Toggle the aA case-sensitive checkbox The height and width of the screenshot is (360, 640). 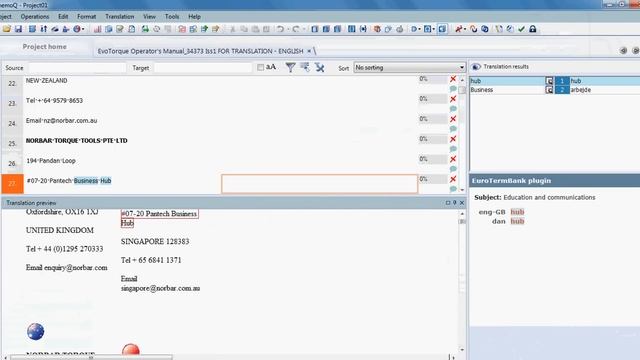pos(260,67)
